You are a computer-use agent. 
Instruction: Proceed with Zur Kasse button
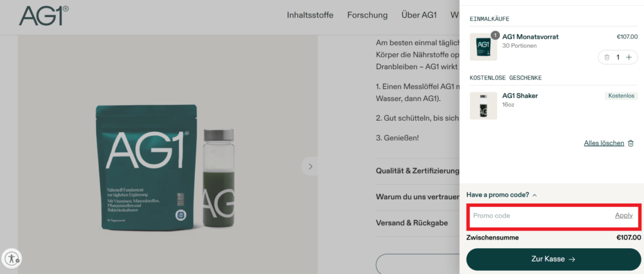(553, 260)
